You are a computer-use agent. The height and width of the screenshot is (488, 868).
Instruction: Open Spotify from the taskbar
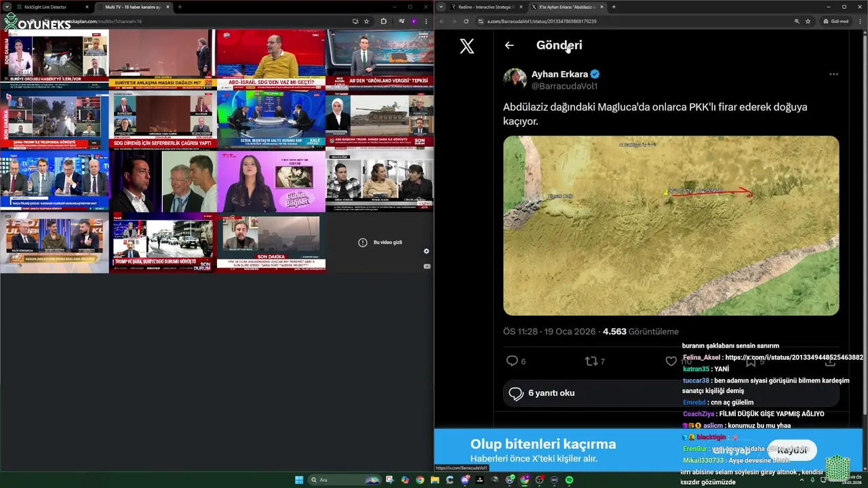(569, 480)
